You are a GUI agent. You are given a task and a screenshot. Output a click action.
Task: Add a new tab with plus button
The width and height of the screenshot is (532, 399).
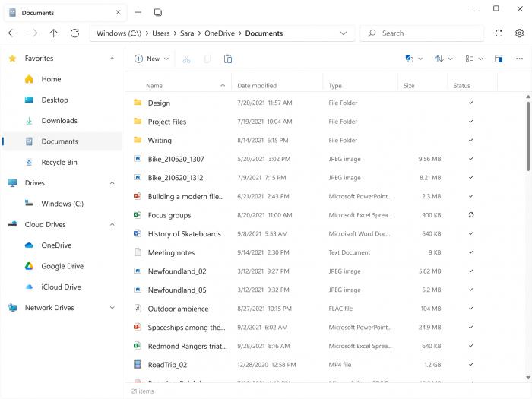(138, 12)
